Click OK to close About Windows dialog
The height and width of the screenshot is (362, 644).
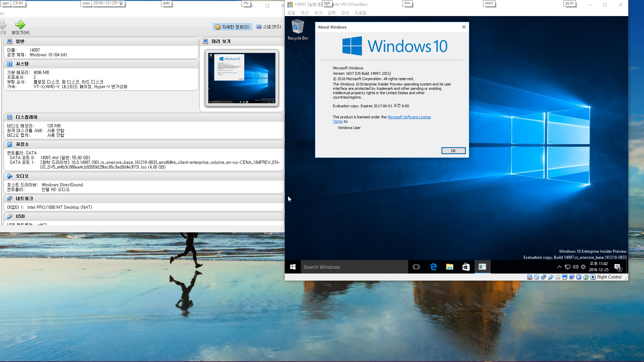click(x=453, y=151)
